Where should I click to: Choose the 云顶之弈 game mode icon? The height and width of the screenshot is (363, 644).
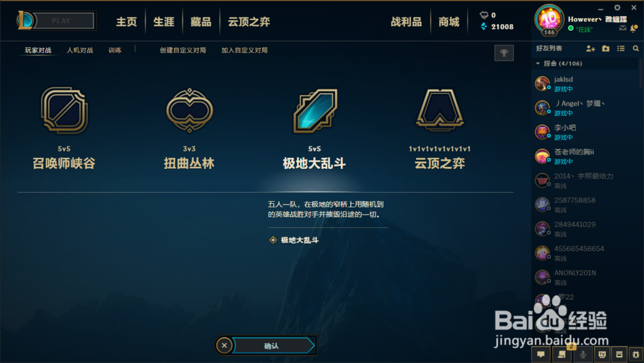(440, 110)
